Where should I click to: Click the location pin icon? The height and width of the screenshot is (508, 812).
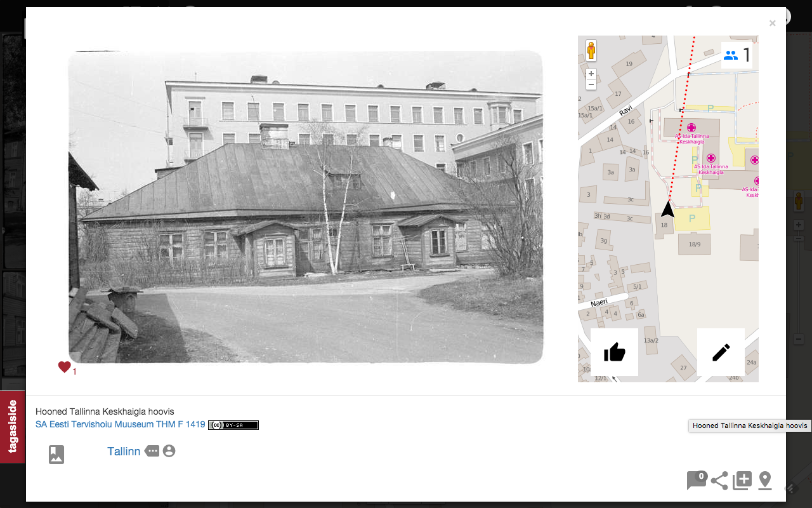tap(765, 481)
